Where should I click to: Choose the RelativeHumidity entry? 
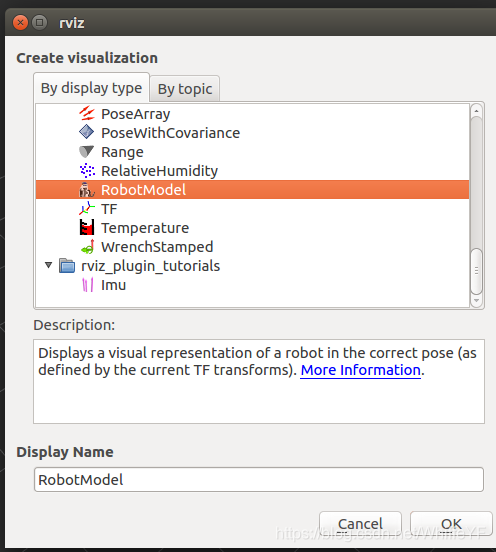[x=159, y=171]
